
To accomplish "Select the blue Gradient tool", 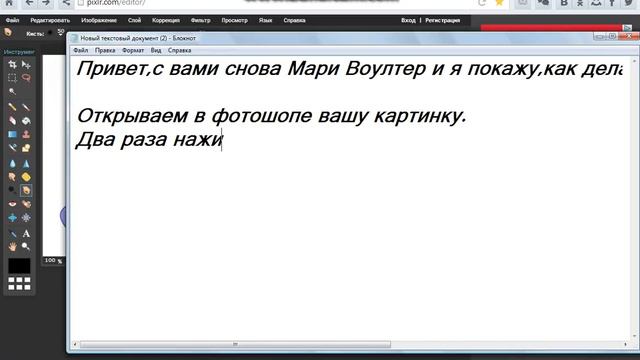I will pos(12,134).
